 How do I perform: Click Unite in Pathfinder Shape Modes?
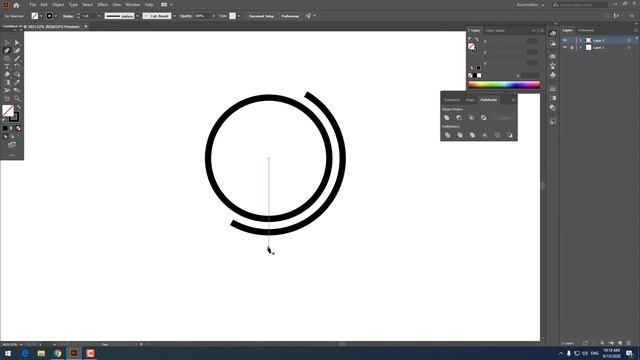pyautogui.click(x=447, y=118)
